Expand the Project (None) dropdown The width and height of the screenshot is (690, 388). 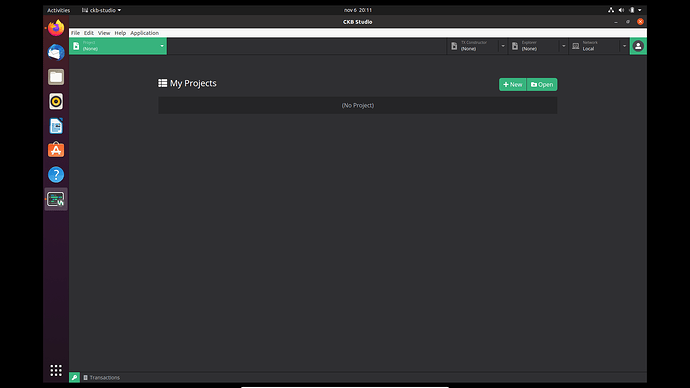(x=118, y=46)
